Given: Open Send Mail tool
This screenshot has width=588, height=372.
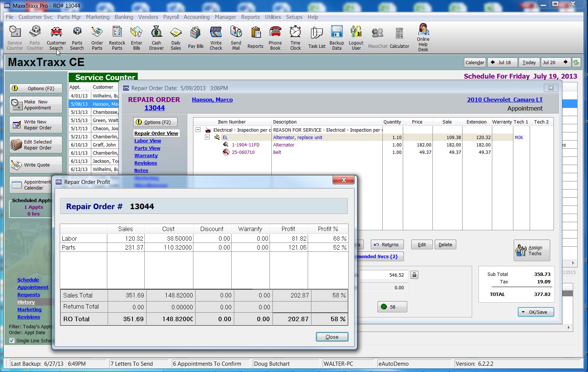Looking at the screenshot, I should 236,37.
